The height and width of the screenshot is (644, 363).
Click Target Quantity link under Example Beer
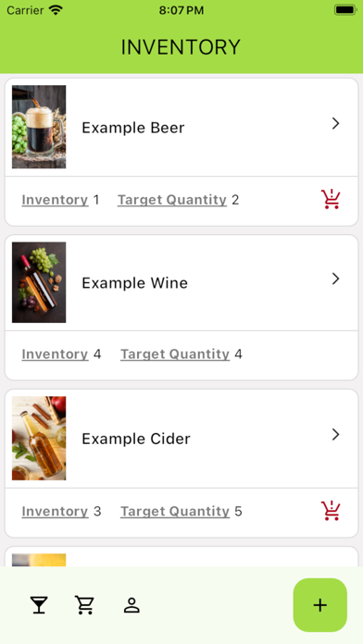pos(172,200)
